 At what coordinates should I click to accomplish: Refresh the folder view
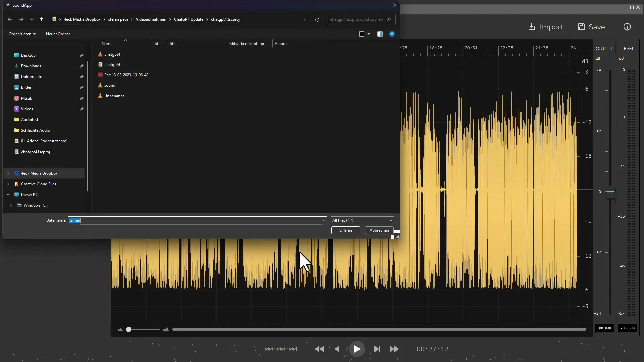(317, 19)
